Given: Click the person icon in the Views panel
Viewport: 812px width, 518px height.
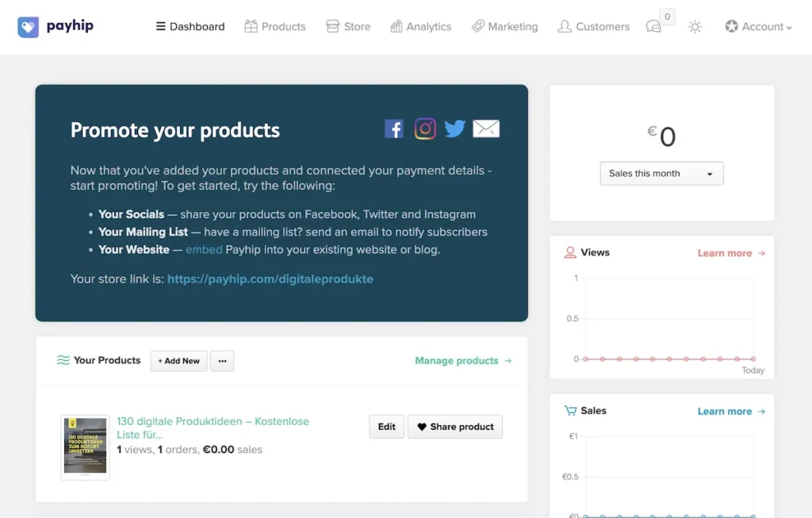Looking at the screenshot, I should [571, 251].
